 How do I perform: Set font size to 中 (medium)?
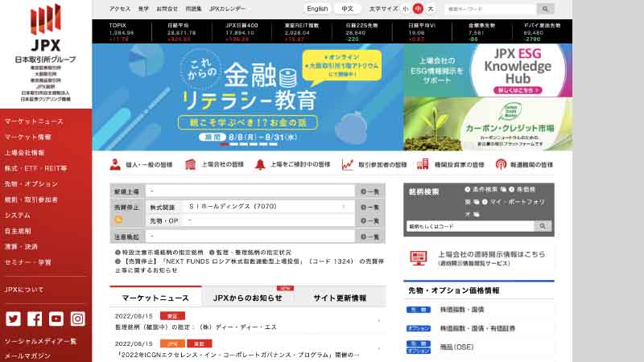[x=418, y=9]
